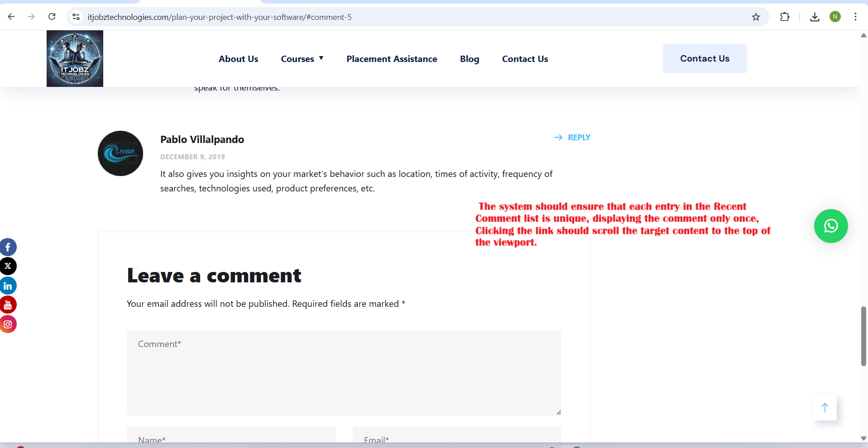Open the YouTube sidebar icon
Screen dimensions: 868x448
coord(8,305)
